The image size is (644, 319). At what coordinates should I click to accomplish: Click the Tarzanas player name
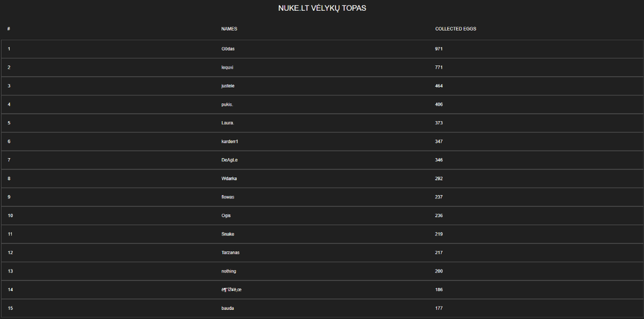tap(231, 253)
